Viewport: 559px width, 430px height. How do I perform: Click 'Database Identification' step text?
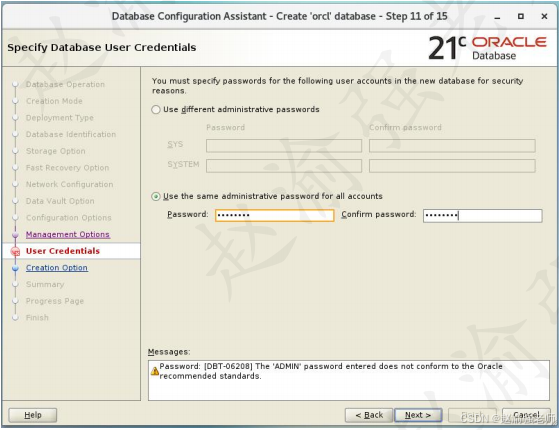(71, 134)
